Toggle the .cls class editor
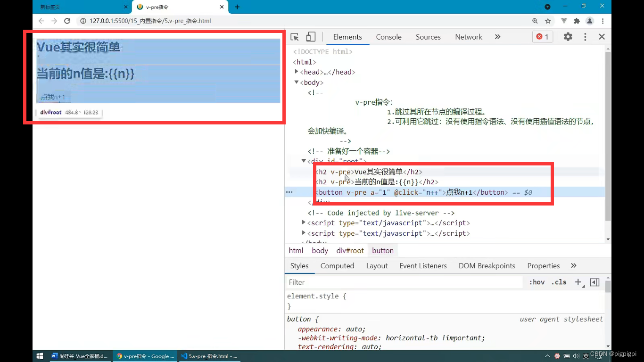The height and width of the screenshot is (362, 644). tap(559, 282)
